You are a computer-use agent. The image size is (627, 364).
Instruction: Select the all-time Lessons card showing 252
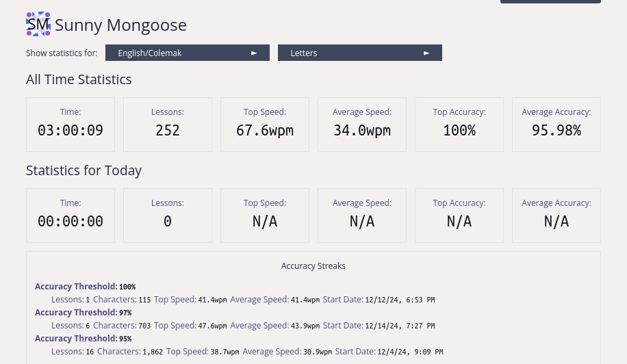point(168,125)
